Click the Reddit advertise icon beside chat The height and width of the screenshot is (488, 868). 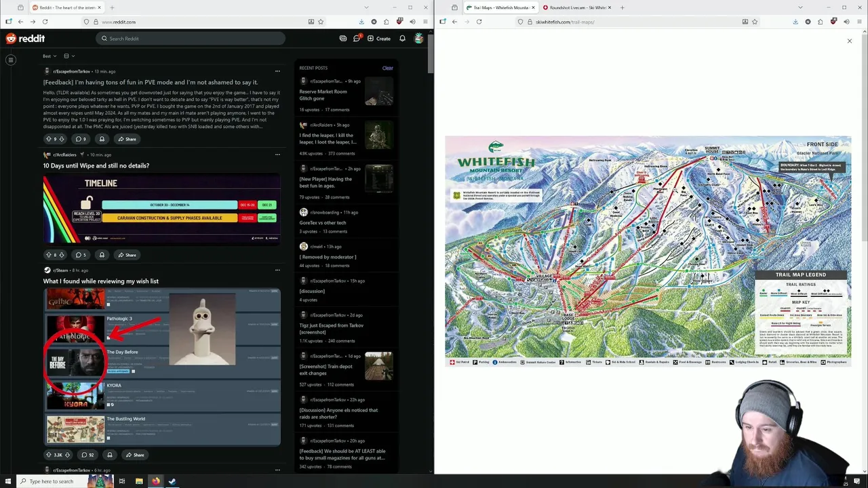point(343,39)
